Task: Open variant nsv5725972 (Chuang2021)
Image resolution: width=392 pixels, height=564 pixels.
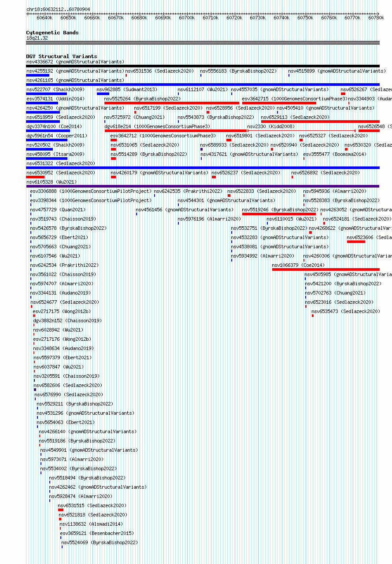Action: [x=135, y=117]
